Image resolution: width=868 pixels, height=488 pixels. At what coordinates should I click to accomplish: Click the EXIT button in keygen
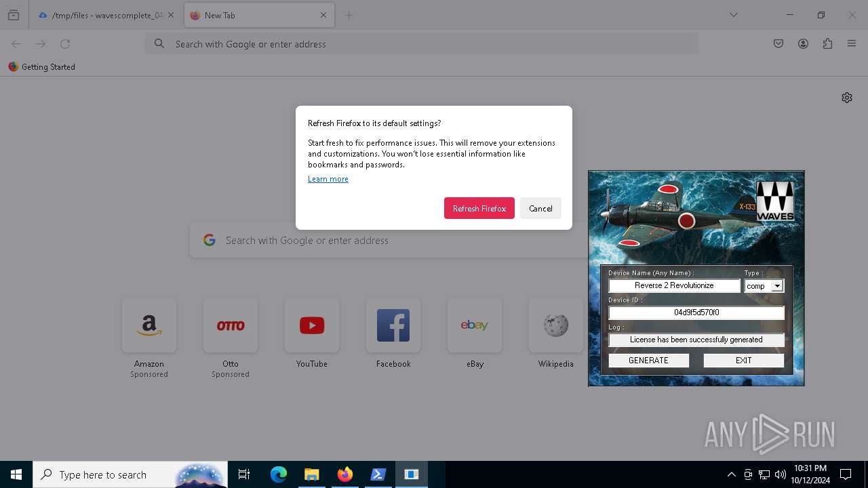point(744,361)
